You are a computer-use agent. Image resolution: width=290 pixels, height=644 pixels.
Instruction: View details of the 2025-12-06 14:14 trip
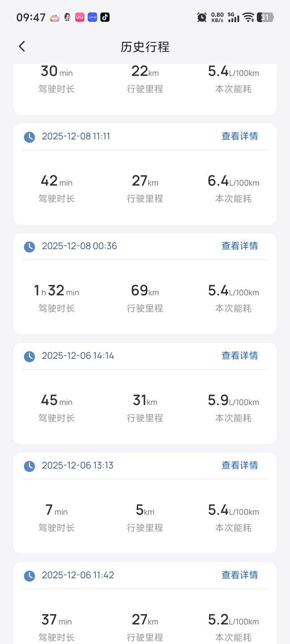(x=240, y=356)
